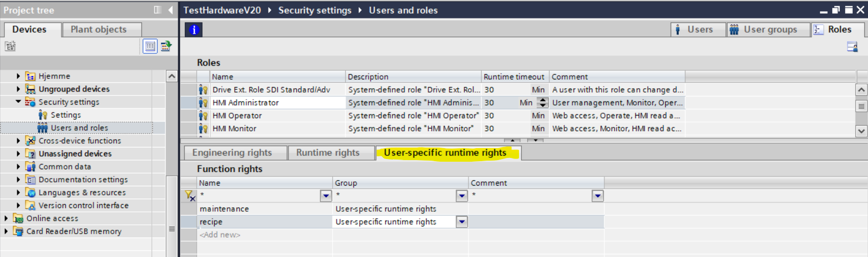Click Add new function right row

220,235
